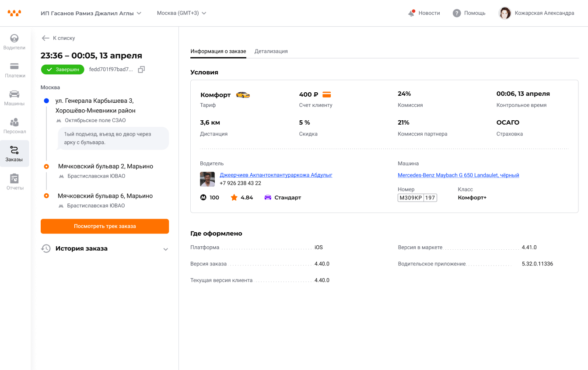Open the Mercedes-Benz Maybach car link

tap(458, 175)
